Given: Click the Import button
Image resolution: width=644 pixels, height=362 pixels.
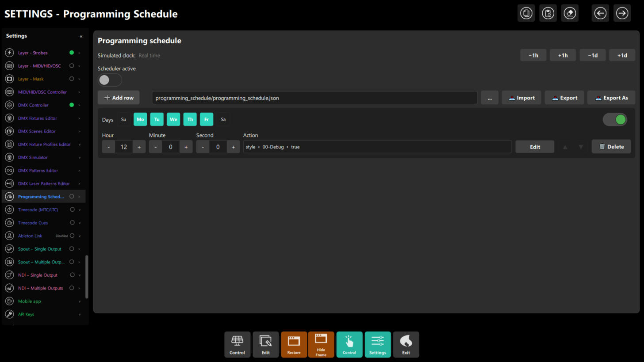Looking at the screenshot, I should tap(521, 98).
